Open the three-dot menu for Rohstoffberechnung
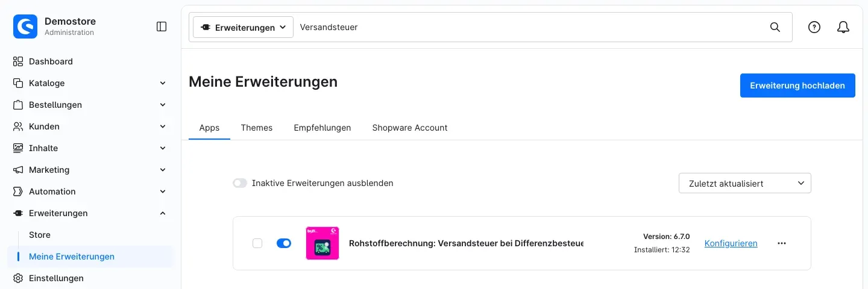Viewport: 868px width, 289px height. coord(782,243)
